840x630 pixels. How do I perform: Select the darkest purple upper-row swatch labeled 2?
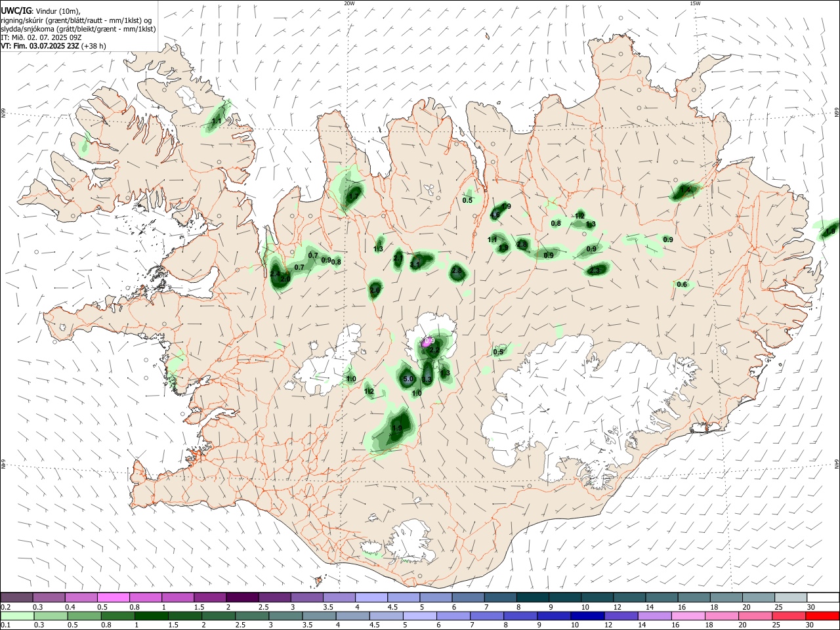pos(241,597)
